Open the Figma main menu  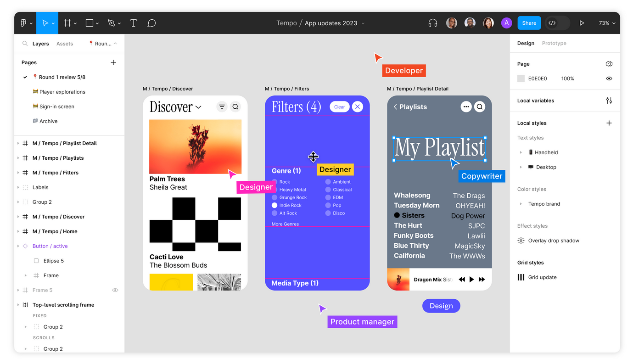24,22
